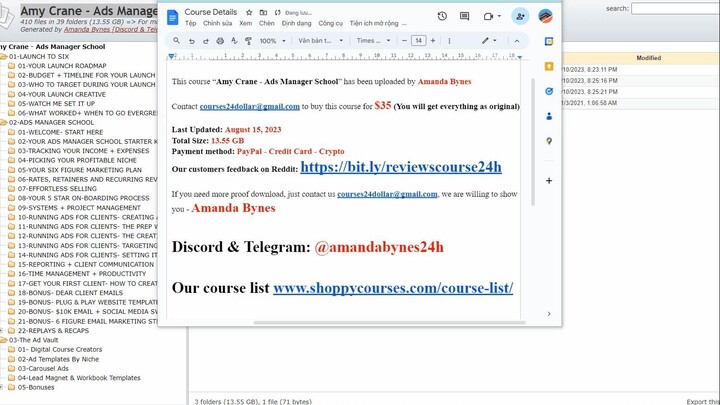The image size is (720, 405).
Task: Open the zoom 100% dropdown
Action: pyautogui.click(x=272, y=41)
